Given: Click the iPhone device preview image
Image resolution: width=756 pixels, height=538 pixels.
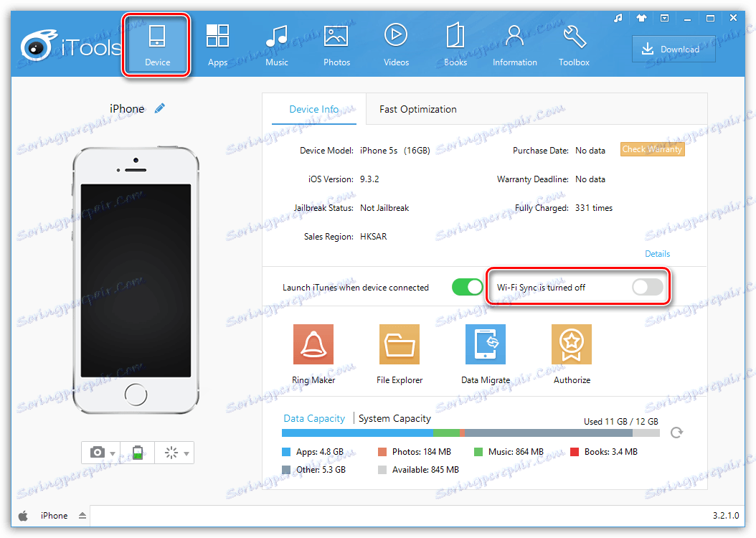Looking at the screenshot, I should (136, 281).
